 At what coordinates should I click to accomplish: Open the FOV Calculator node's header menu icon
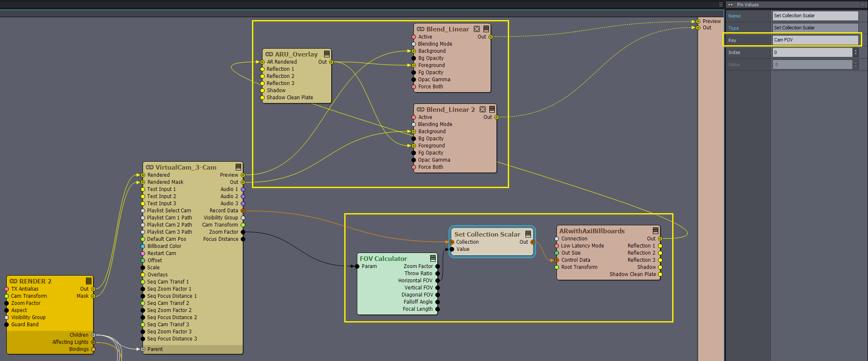pos(433,258)
